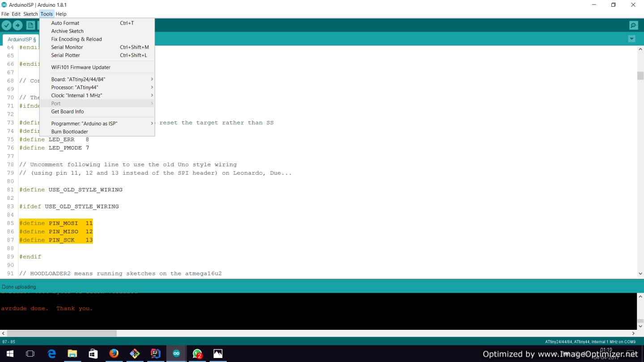Click the board info text on COM9
This screenshot has height=362, width=644.
[x=590, y=342]
